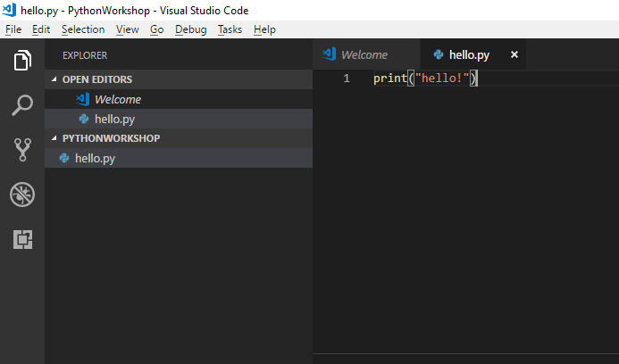Open the Debug view in activity bar

pyautogui.click(x=22, y=194)
